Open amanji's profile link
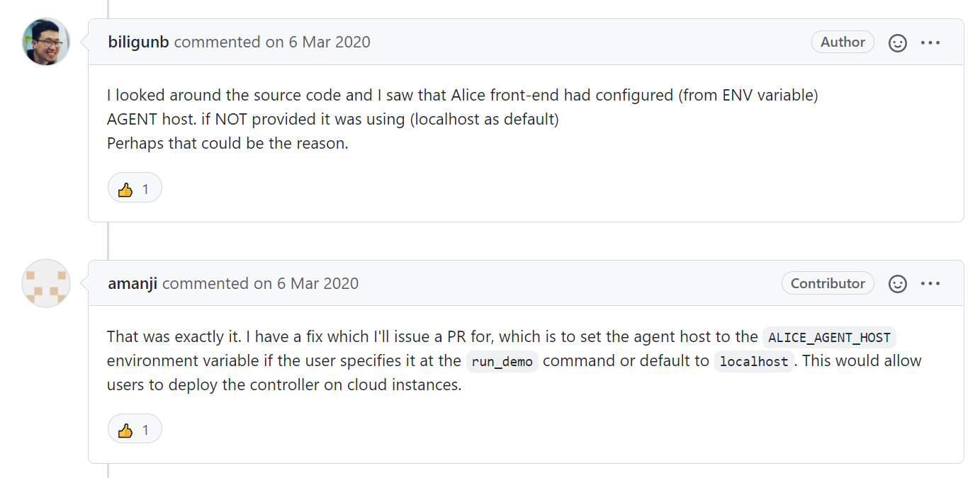 point(132,283)
